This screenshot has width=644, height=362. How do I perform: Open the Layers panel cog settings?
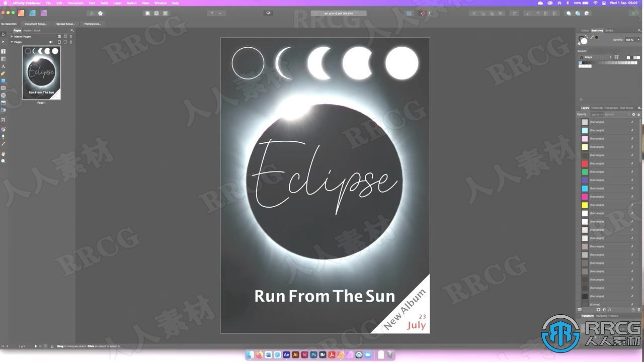coord(633,115)
